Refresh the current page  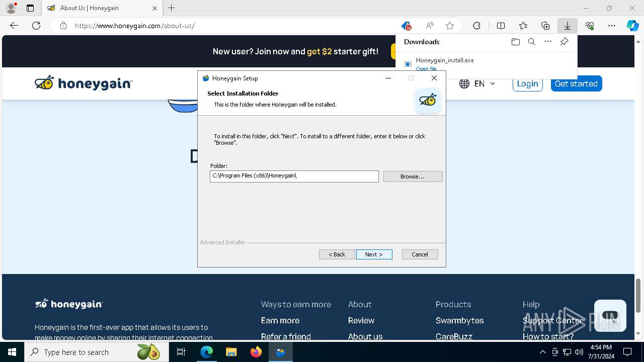coord(36,26)
